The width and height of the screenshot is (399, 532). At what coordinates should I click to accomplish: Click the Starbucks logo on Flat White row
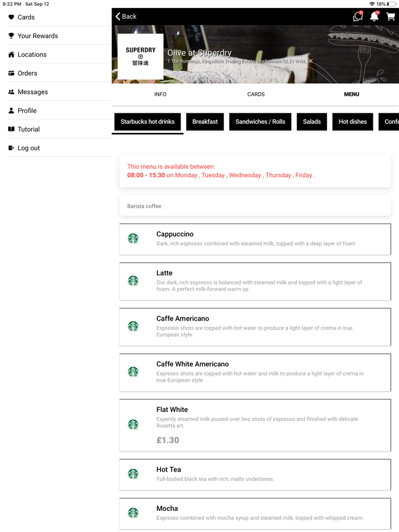click(x=133, y=424)
